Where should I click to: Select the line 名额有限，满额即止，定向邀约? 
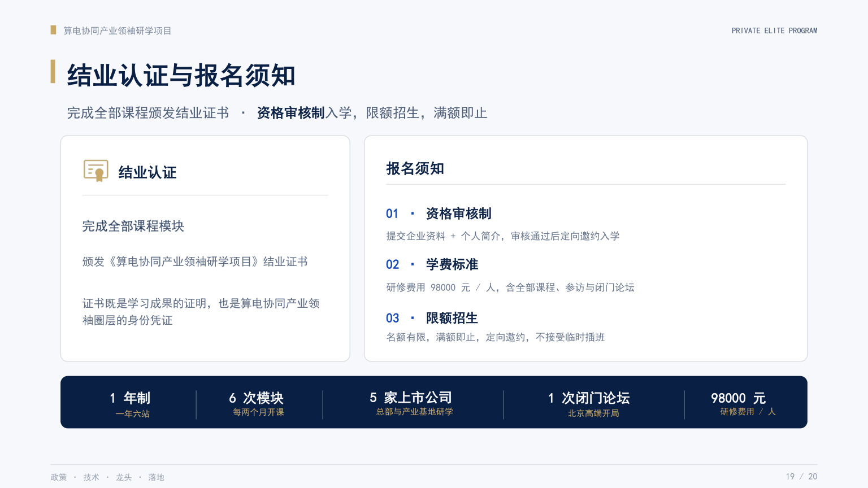(496, 337)
